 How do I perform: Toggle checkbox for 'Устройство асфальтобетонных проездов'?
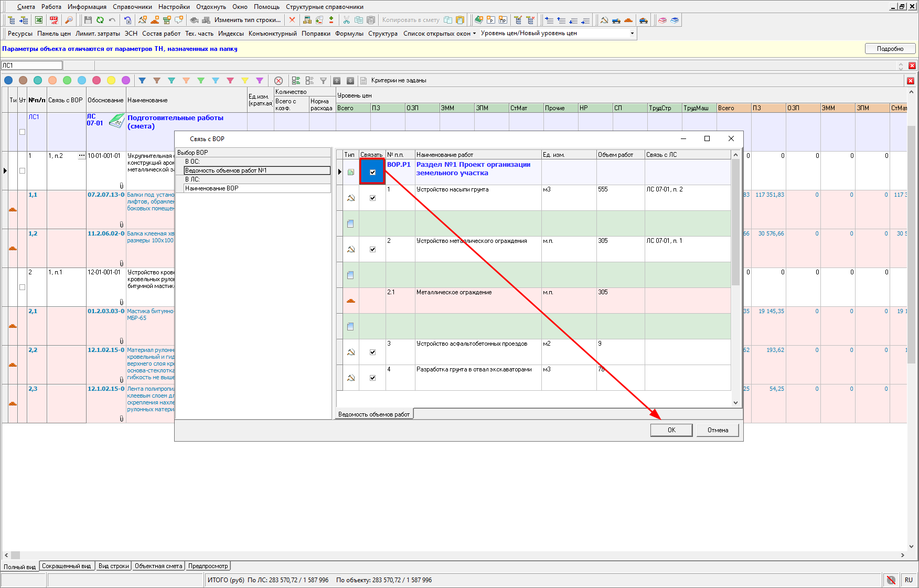372,352
